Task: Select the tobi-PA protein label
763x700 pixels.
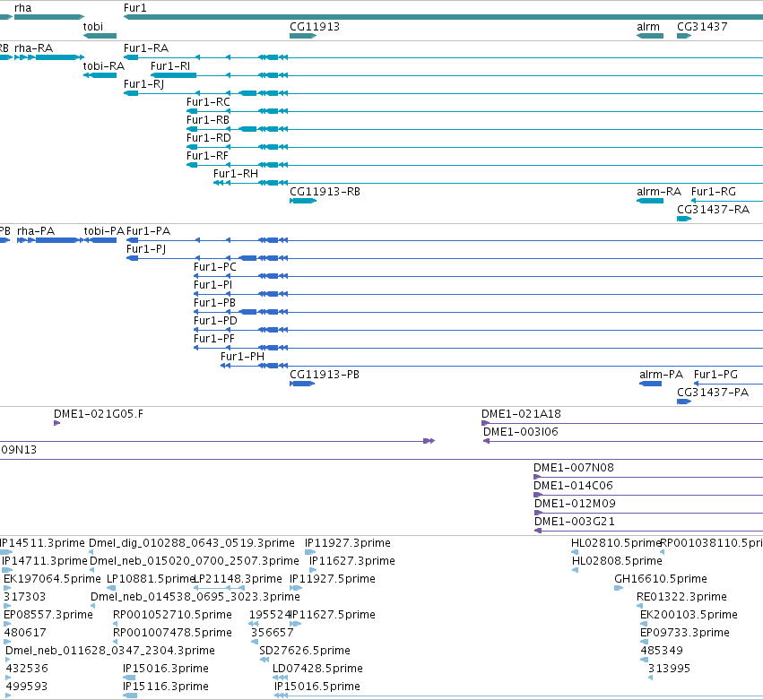Action: click(104, 231)
